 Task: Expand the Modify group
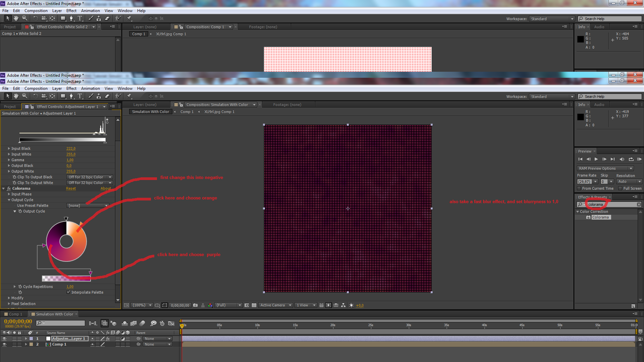pos(9,298)
